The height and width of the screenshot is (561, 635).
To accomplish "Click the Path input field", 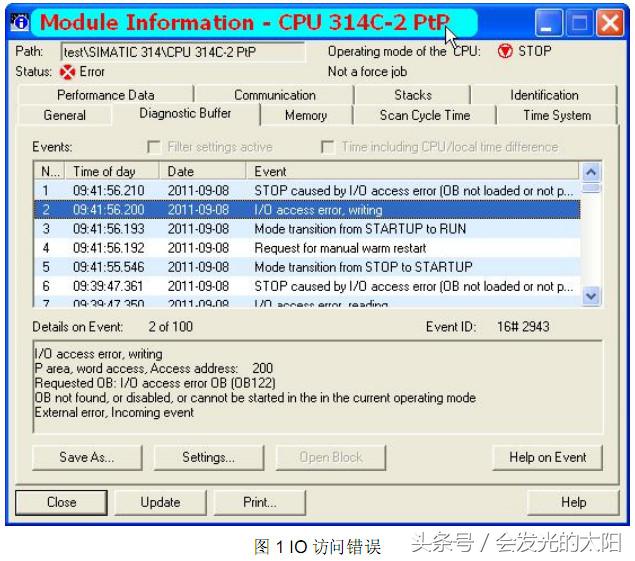I will click(x=183, y=52).
